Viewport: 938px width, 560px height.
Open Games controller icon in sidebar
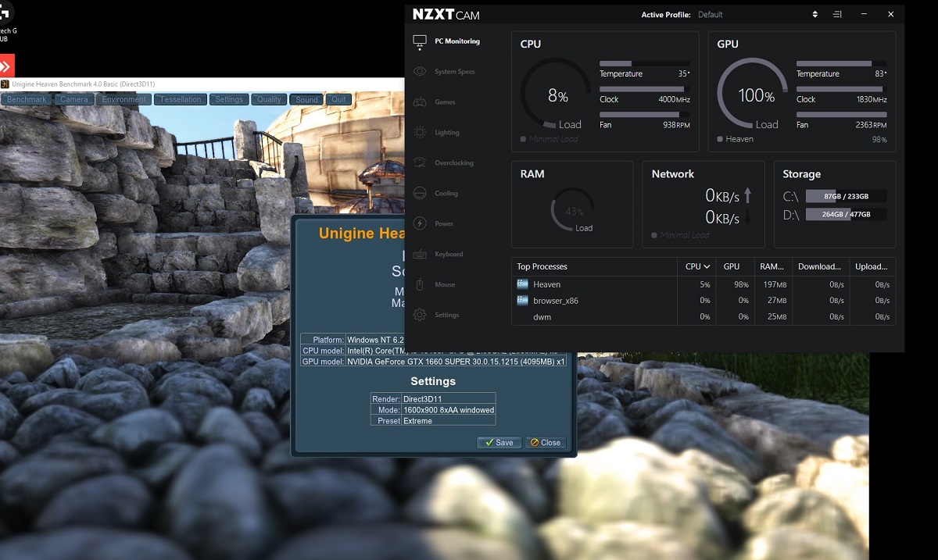coord(420,102)
